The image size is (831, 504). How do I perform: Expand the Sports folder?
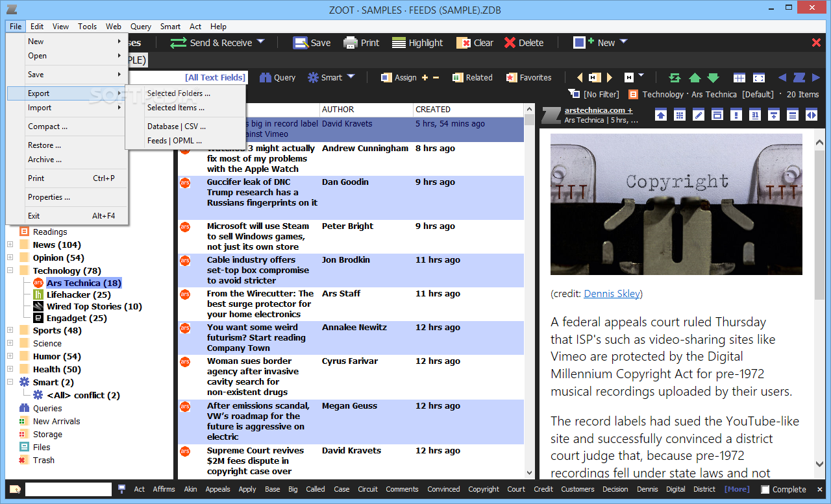[10, 330]
